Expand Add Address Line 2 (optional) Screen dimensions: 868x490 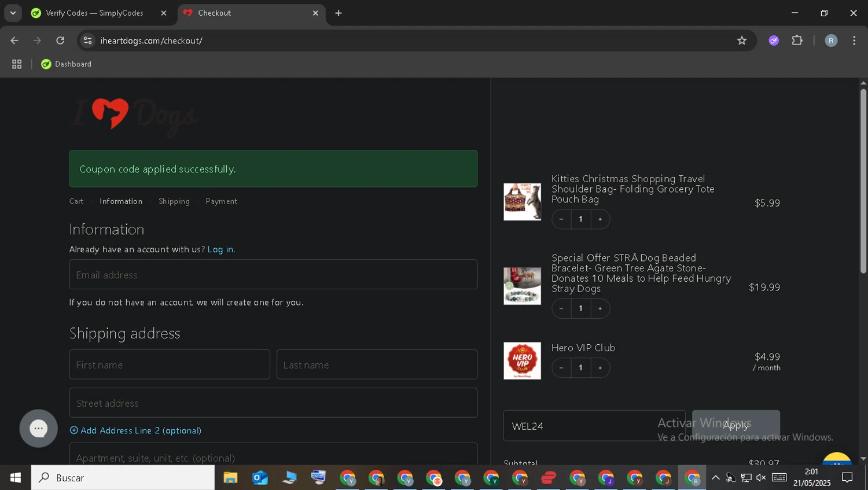(135, 430)
